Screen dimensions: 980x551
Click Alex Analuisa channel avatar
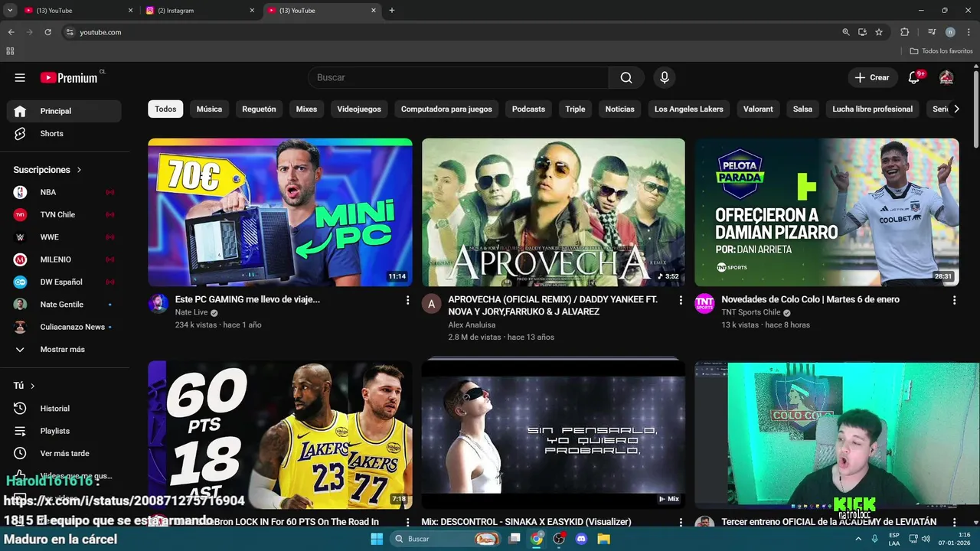tap(431, 304)
